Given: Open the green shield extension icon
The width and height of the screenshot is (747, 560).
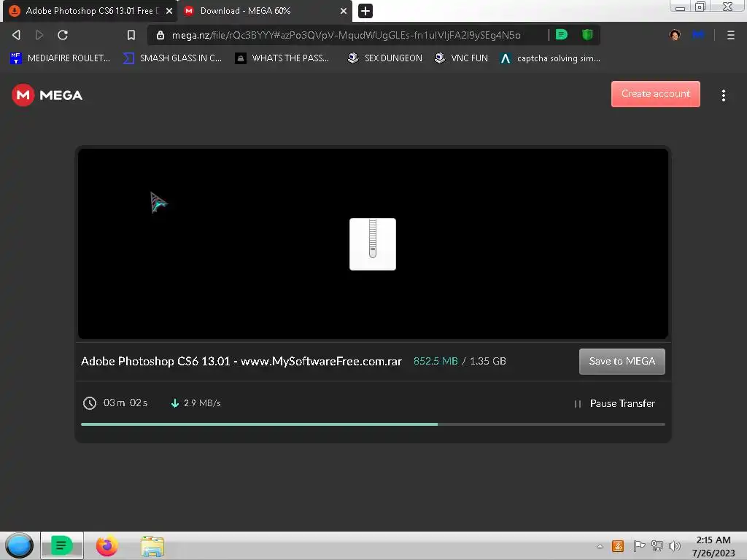Looking at the screenshot, I should (587, 35).
